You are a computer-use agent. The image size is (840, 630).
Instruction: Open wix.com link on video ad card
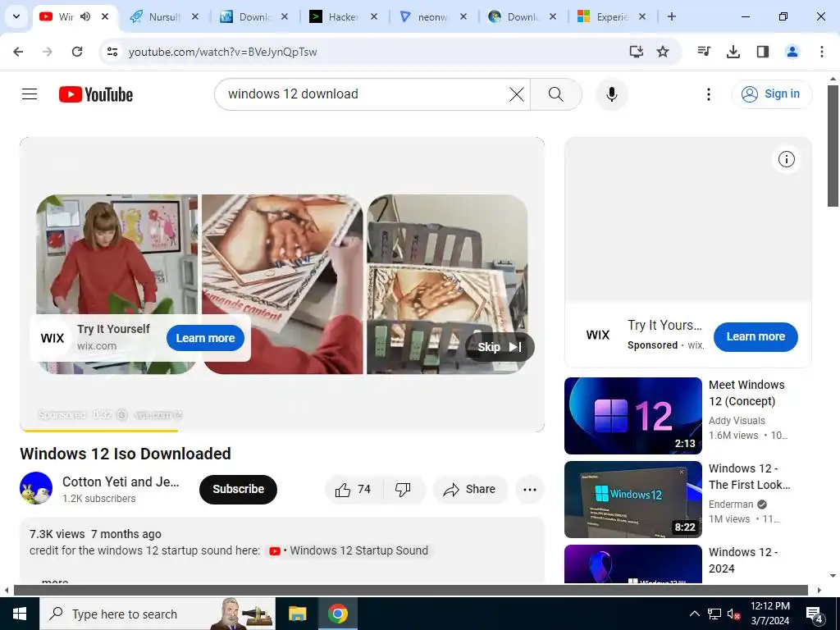[97, 345]
